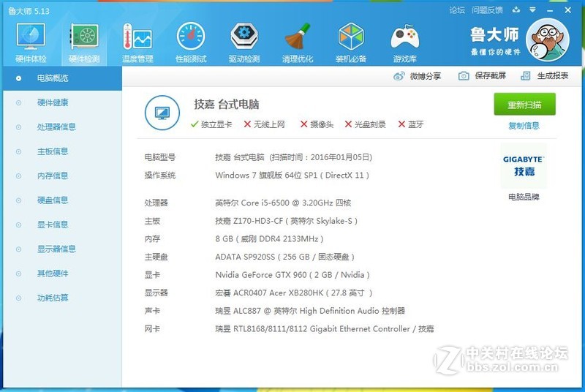585x392 pixels.
Task: Select the 温度管理 thermometer icon
Action: point(137,42)
